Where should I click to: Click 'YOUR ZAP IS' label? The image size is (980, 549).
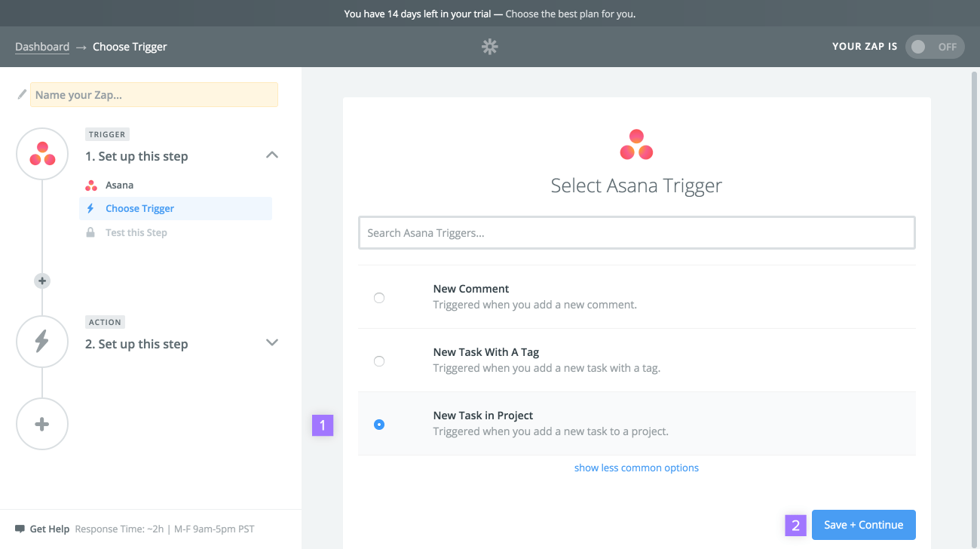[x=865, y=47]
